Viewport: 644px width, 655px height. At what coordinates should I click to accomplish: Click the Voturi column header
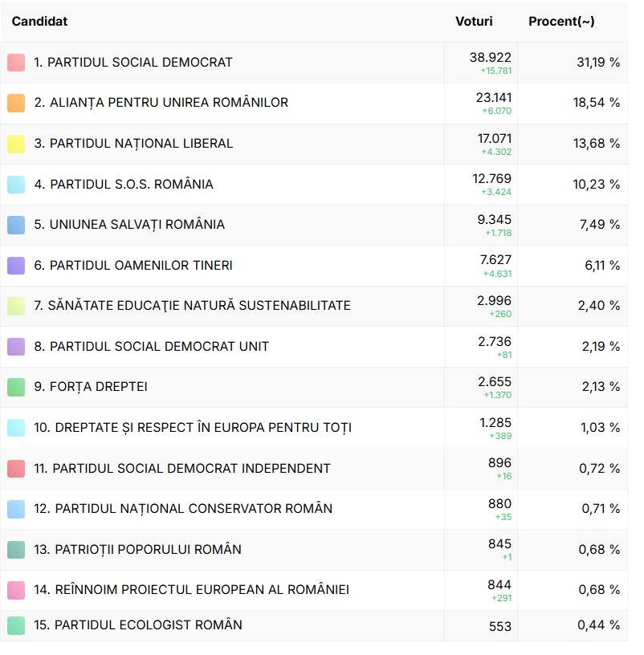(x=474, y=22)
